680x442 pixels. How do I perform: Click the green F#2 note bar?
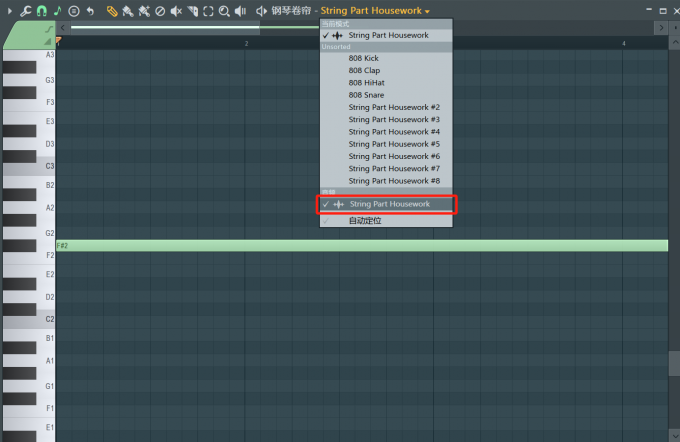pos(362,246)
